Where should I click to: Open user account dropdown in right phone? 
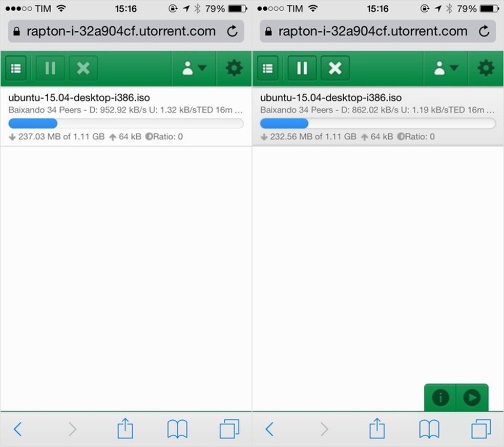pos(446,68)
